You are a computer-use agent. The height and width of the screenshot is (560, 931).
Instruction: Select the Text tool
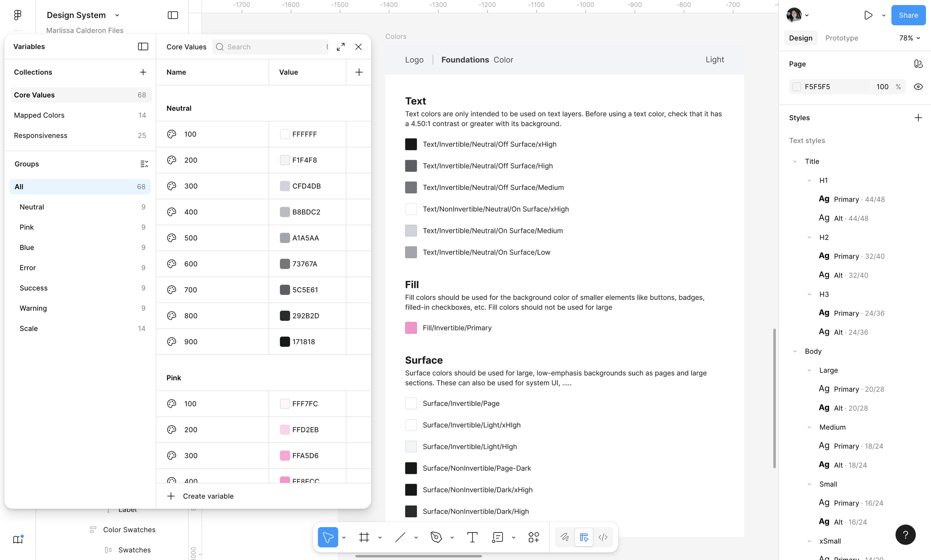[x=472, y=537]
